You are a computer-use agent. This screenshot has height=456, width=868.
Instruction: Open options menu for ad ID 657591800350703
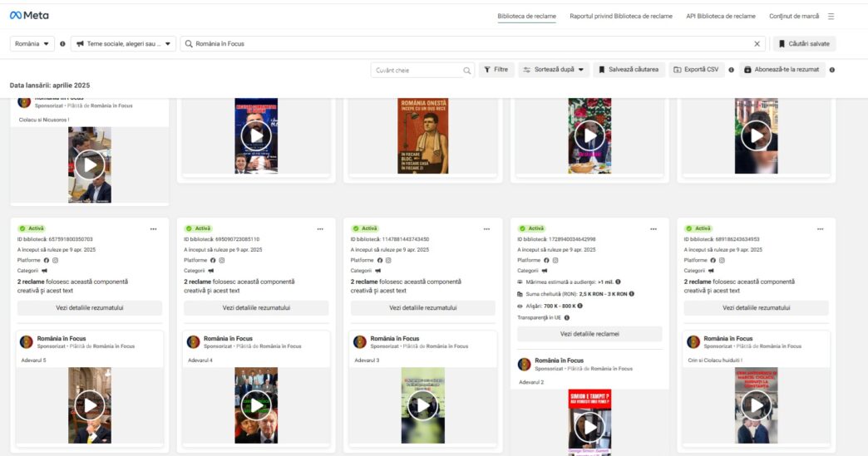click(x=153, y=228)
